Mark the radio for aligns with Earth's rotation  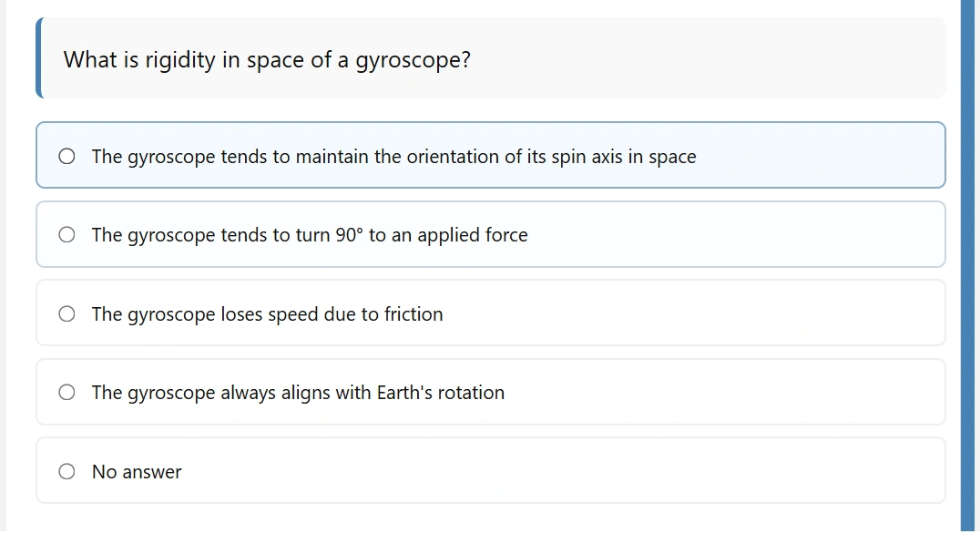click(x=66, y=393)
